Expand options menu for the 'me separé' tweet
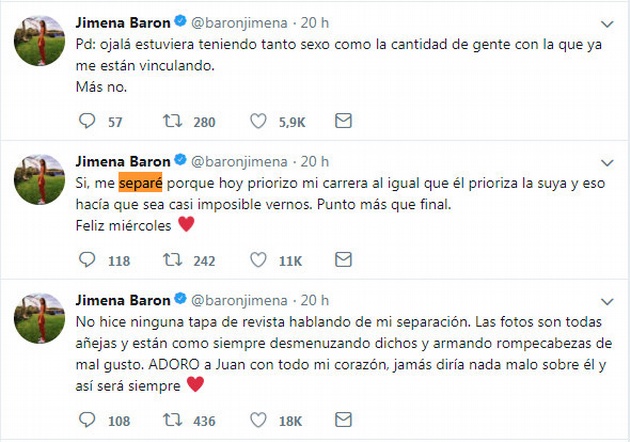The height and width of the screenshot is (442, 630). [x=607, y=162]
